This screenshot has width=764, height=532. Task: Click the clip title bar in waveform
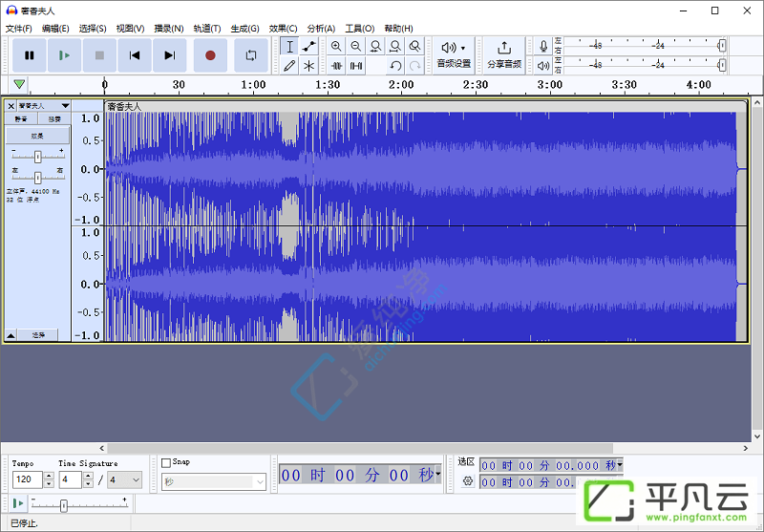click(x=424, y=106)
